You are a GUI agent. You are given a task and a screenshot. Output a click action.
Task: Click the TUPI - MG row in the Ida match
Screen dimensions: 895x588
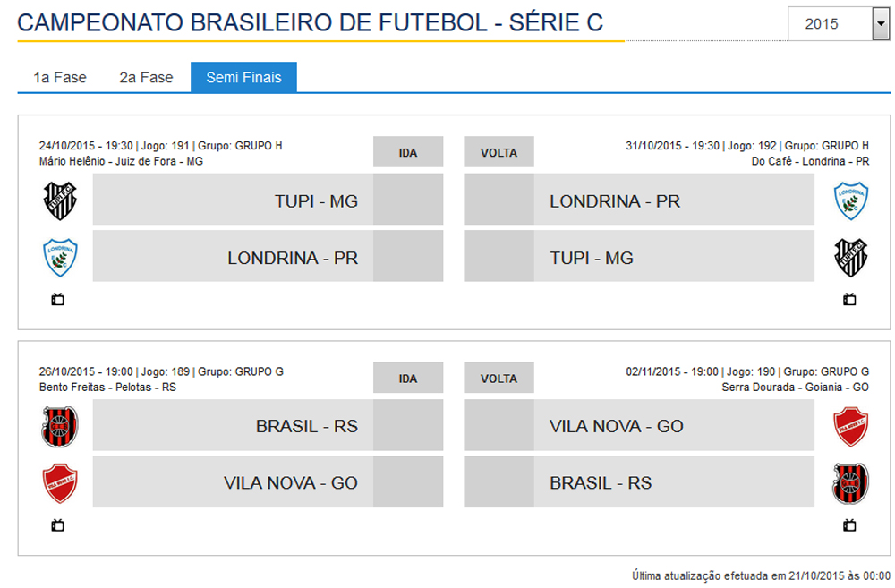click(268, 200)
